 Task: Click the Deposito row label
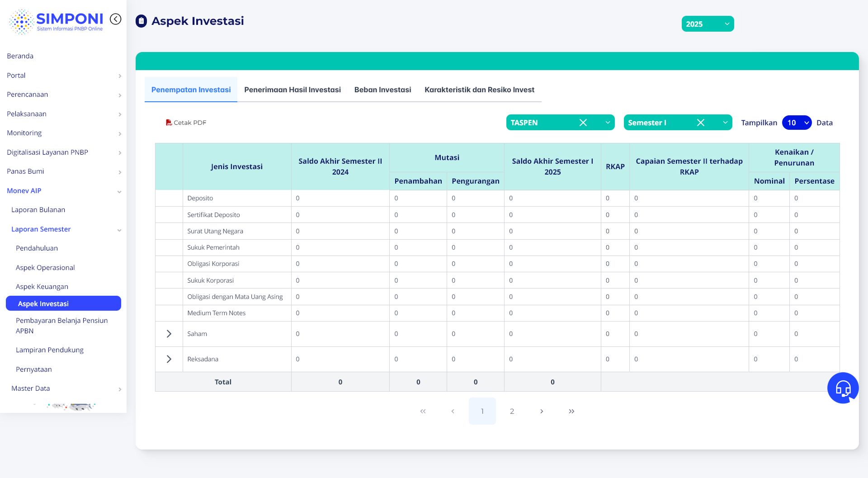[200, 198]
